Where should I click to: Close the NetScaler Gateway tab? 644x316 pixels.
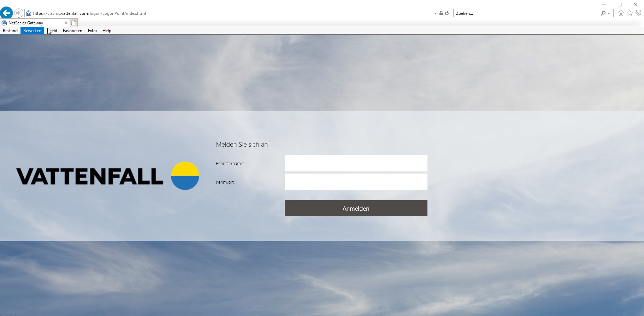coord(66,23)
